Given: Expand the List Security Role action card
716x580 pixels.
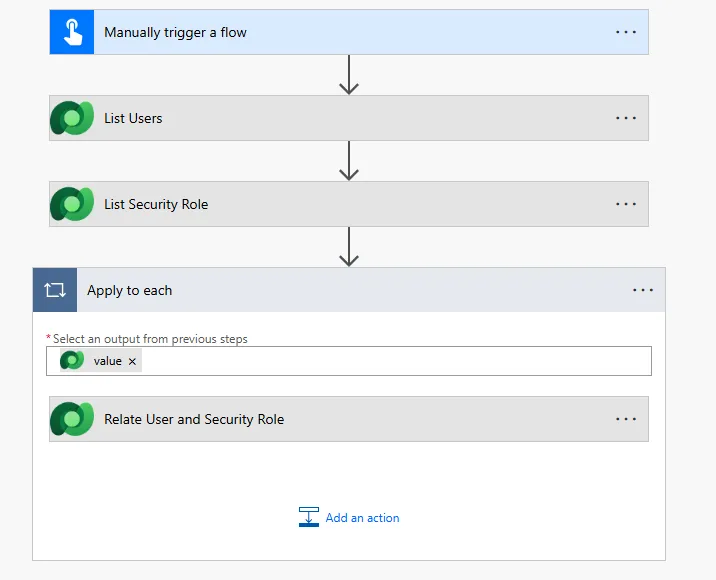Looking at the screenshot, I should tap(349, 204).
